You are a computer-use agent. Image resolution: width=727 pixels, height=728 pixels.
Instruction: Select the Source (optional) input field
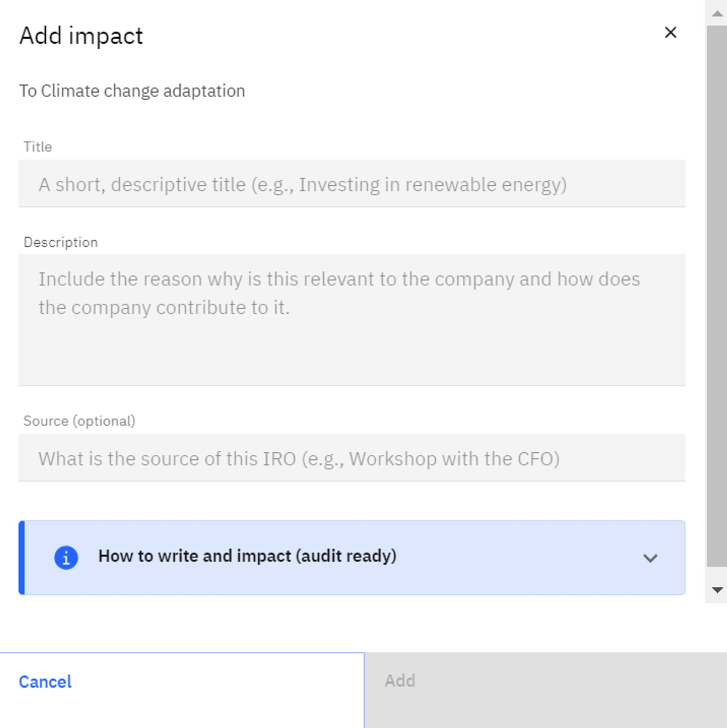(x=352, y=458)
